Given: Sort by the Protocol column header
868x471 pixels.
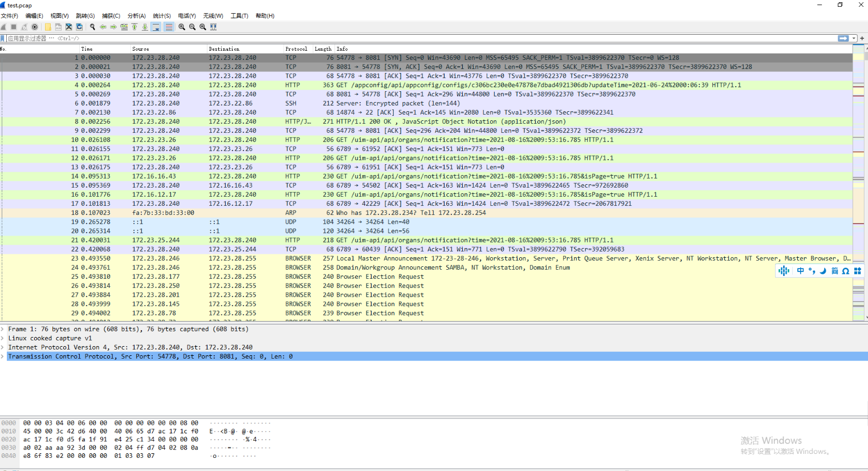Looking at the screenshot, I should [299, 49].
